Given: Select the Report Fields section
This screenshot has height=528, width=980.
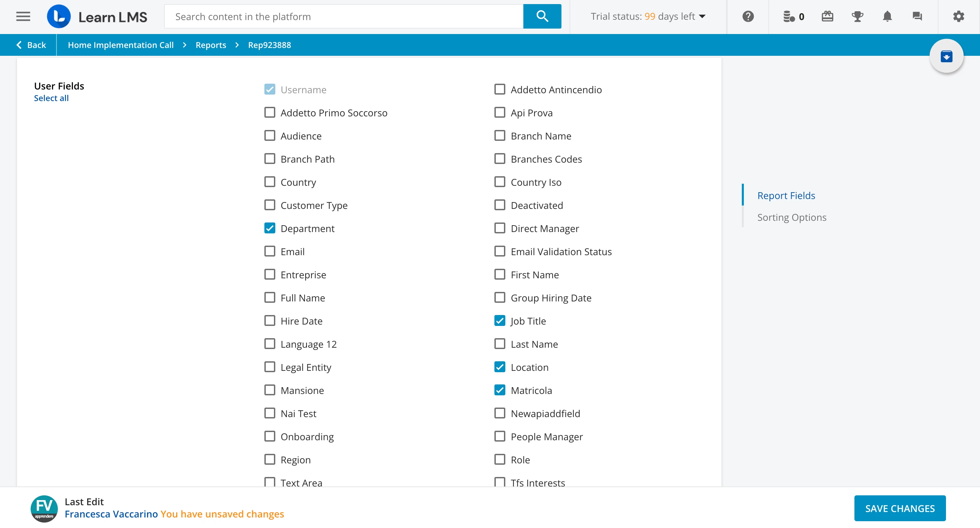Looking at the screenshot, I should [x=786, y=196].
